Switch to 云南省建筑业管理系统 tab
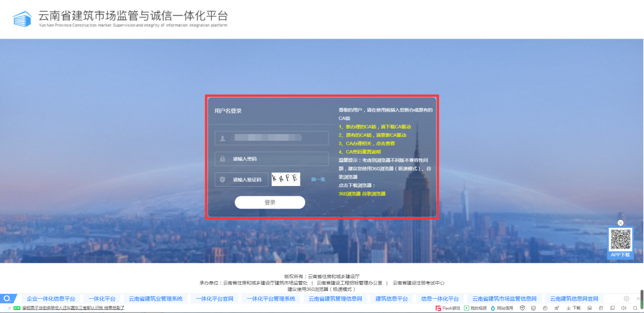The width and height of the screenshot is (644, 313). pos(156,299)
